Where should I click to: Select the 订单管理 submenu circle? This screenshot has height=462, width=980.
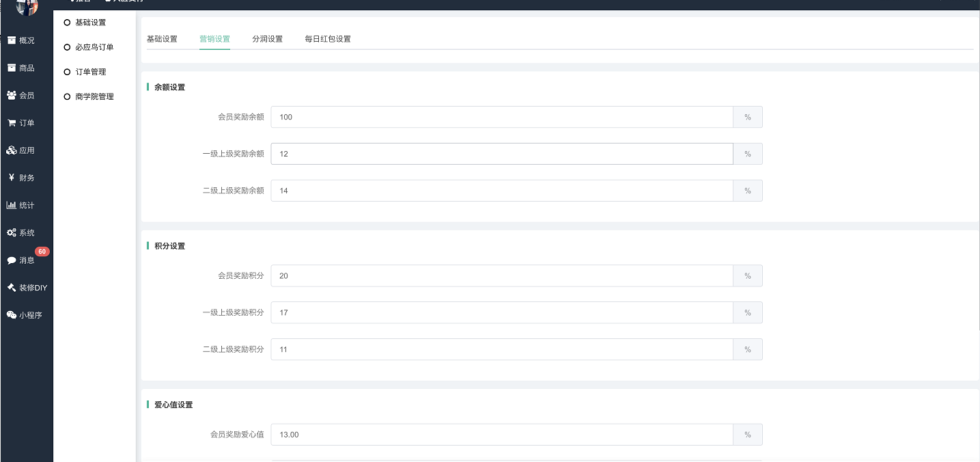coord(67,72)
